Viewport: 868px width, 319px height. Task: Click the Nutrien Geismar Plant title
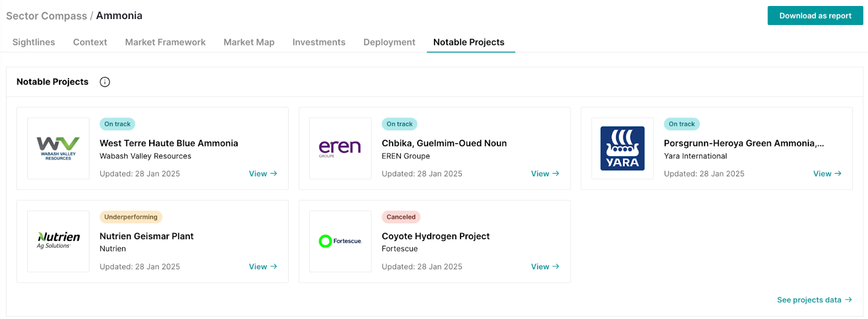[146, 237]
